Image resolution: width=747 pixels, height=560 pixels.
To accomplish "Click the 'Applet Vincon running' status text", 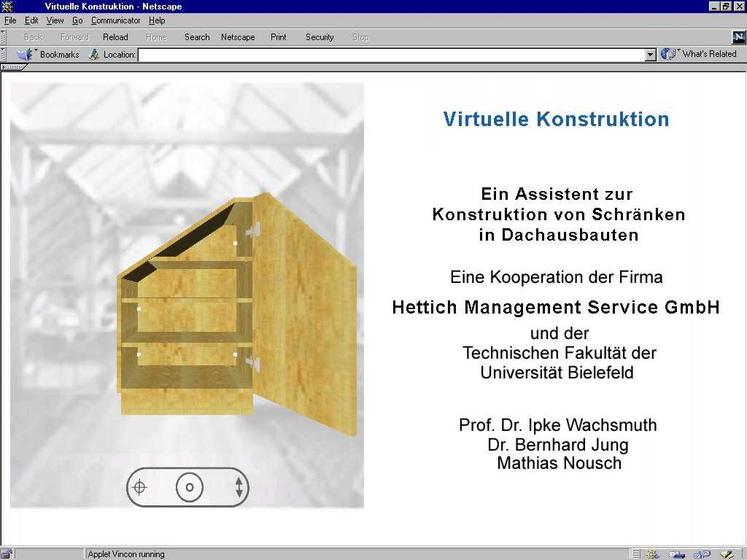I will [125, 554].
